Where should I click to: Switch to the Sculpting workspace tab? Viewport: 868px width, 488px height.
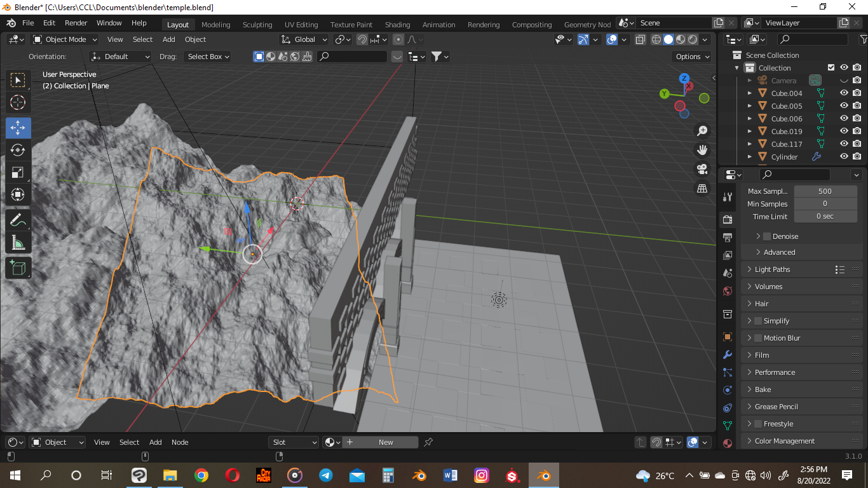pyautogui.click(x=257, y=25)
